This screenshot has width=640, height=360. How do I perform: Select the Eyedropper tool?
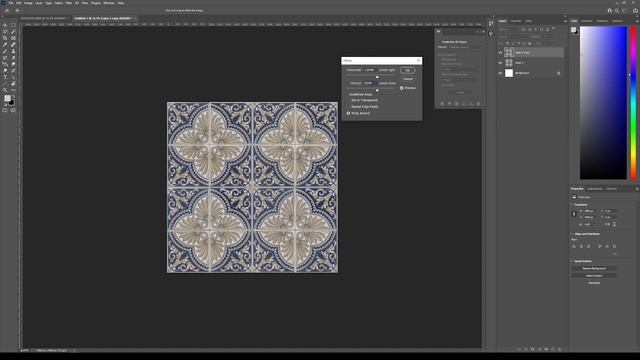tap(5, 44)
